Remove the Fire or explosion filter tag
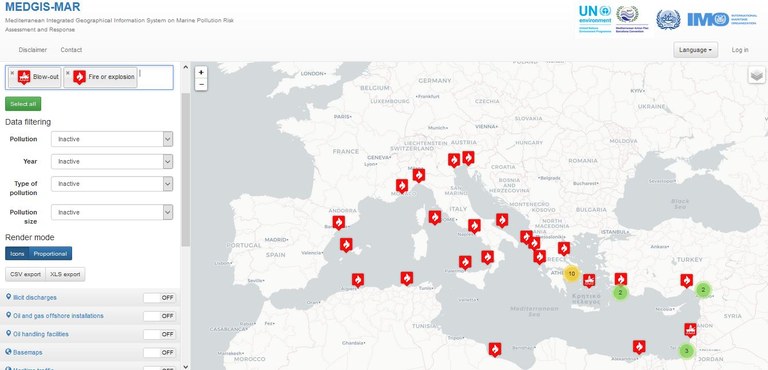The image size is (768, 370). coord(68,73)
